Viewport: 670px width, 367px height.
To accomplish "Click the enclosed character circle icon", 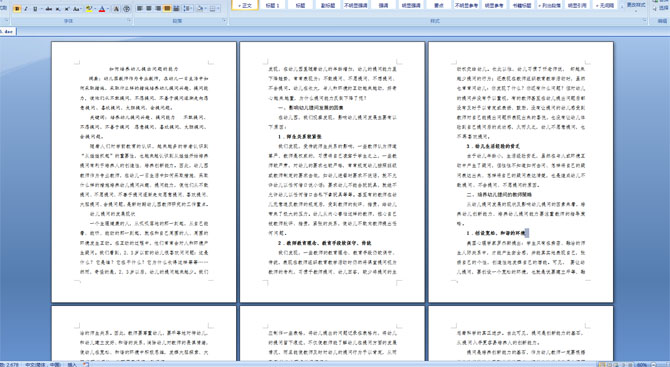I will pyautogui.click(x=126, y=9).
